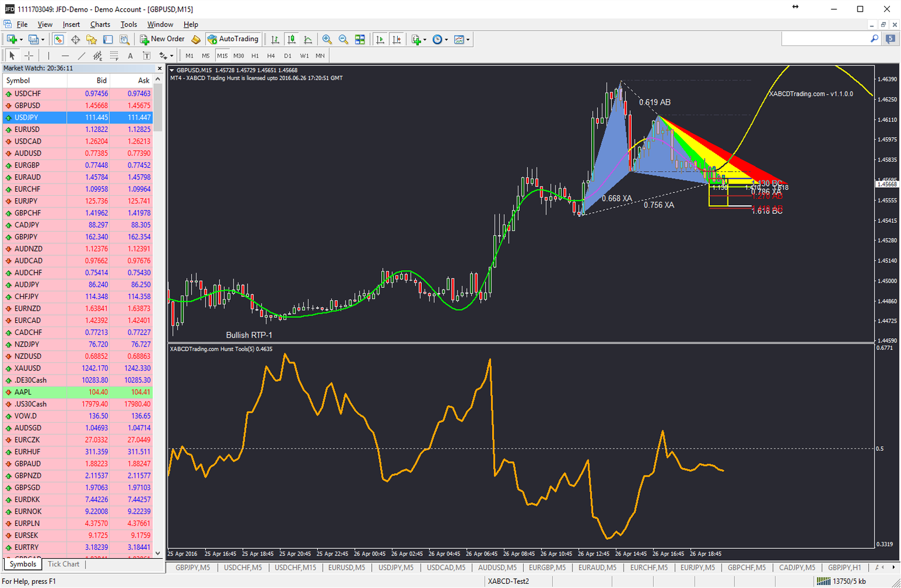Select the Equidistant Channel tool
Image resolution: width=901 pixels, height=588 pixels.
[x=98, y=56]
